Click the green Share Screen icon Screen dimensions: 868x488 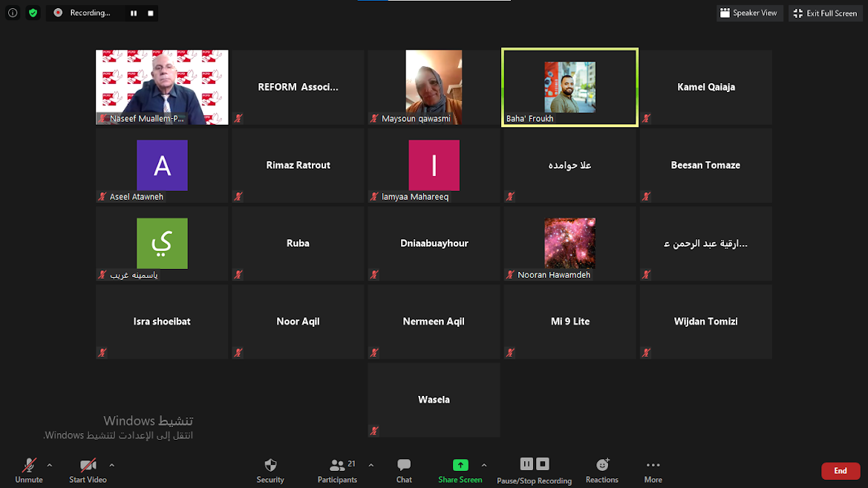[460, 465]
